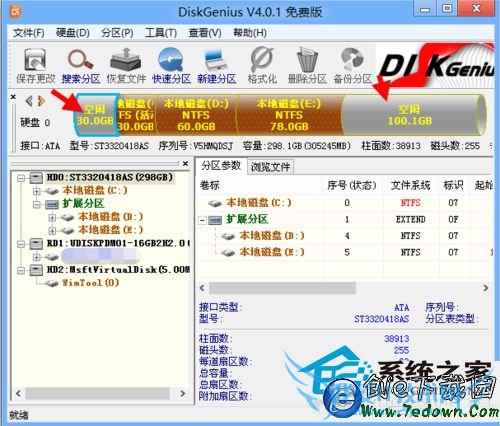Launch the 恢复文件 (Recover files) tool
The height and width of the screenshot is (426, 500).
coord(126,66)
